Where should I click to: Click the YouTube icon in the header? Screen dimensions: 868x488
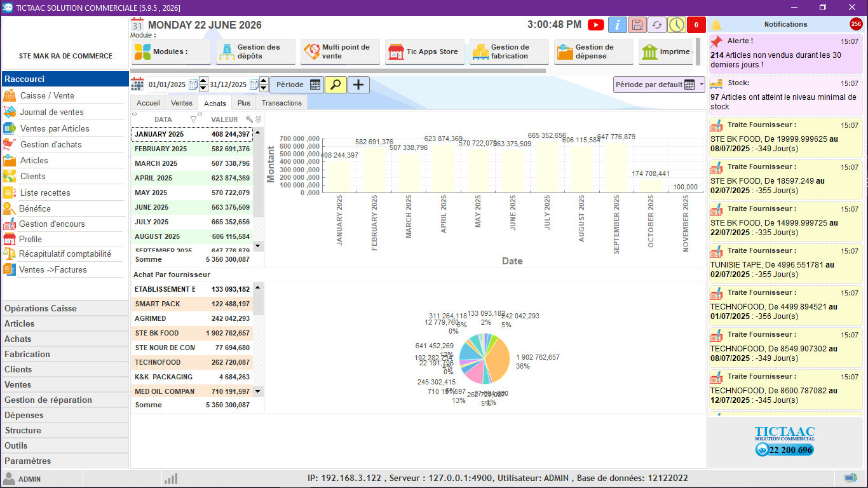click(596, 25)
